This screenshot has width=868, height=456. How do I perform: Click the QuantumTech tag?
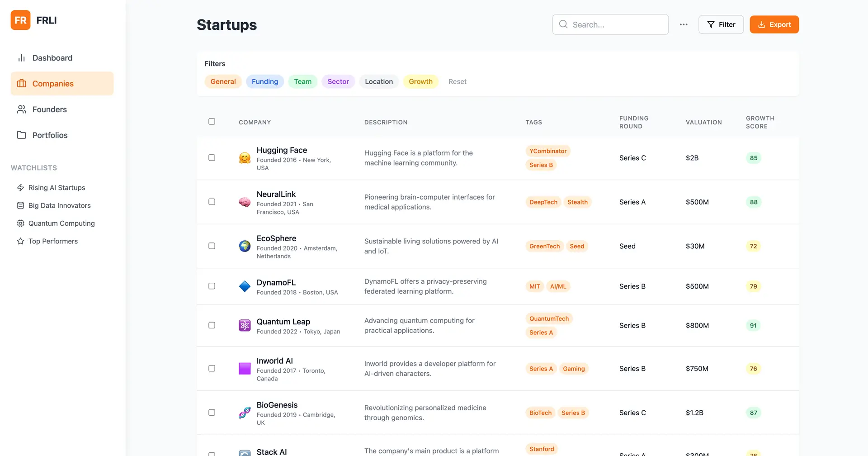click(x=549, y=318)
